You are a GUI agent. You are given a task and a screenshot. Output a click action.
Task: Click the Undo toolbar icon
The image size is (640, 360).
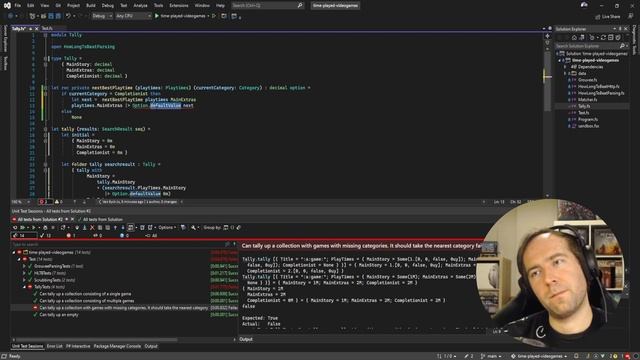(68, 16)
